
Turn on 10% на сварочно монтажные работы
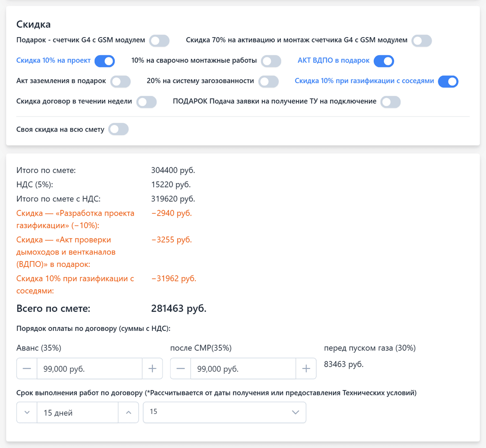pyautogui.click(x=271, y=61)
